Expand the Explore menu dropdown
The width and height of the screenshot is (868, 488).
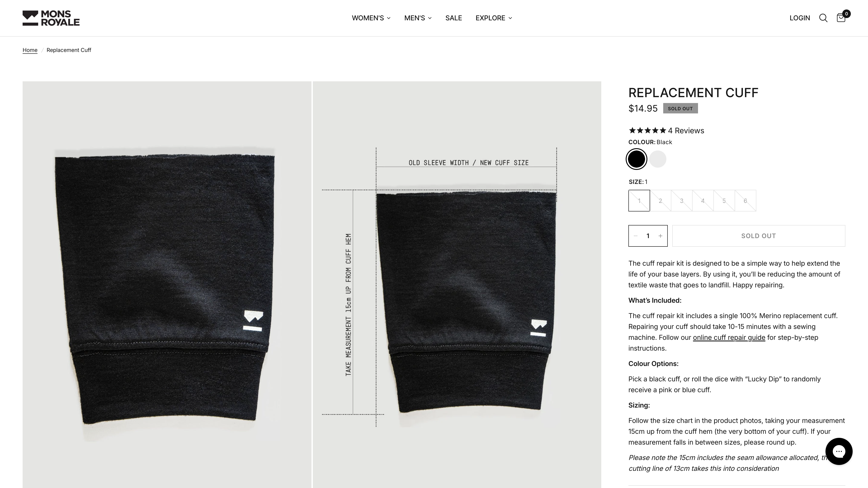(x=494, y=18)
